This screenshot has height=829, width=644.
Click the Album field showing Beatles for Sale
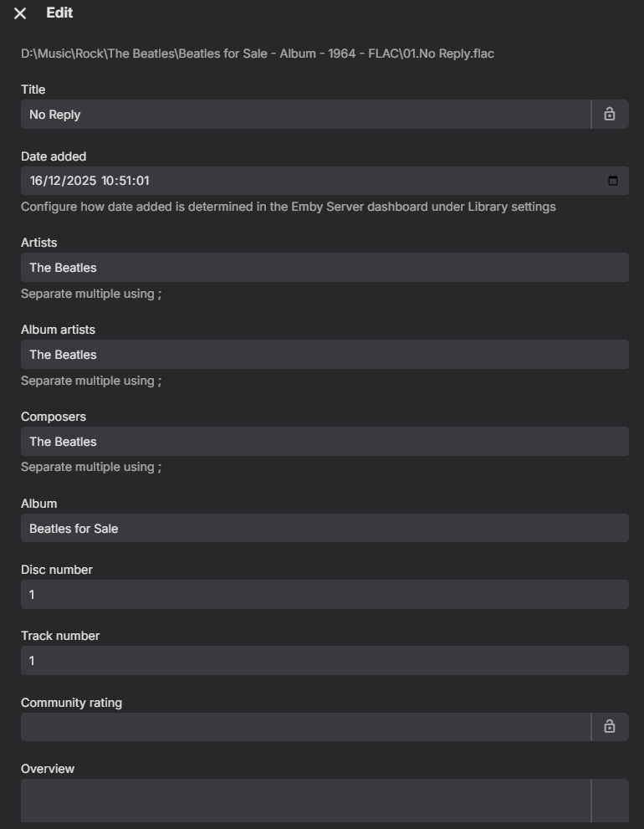click(x=325, y=529)
